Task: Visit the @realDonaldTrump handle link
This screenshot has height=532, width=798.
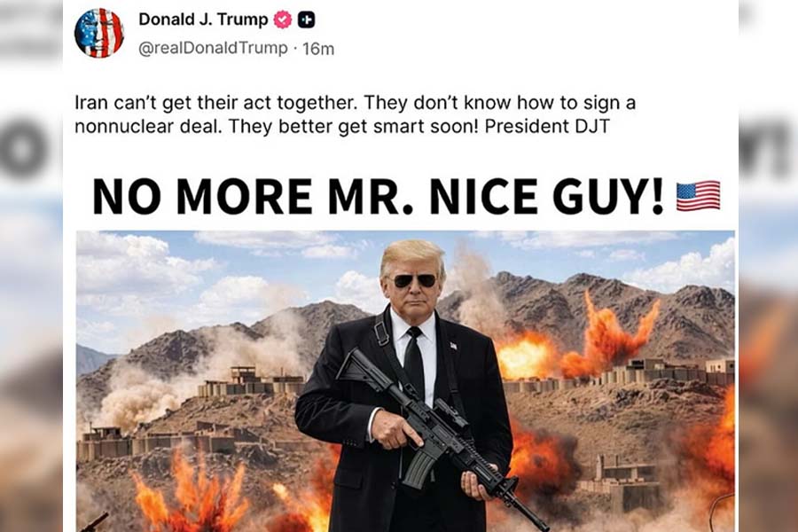Action: (213, 48)
